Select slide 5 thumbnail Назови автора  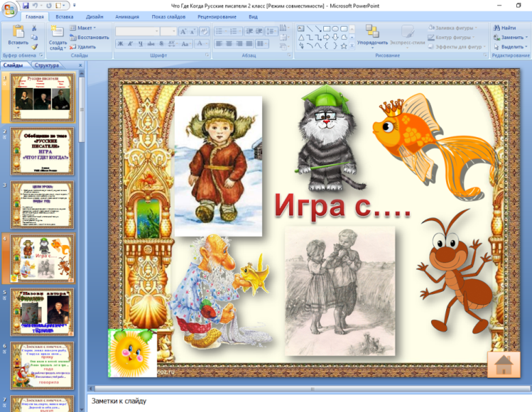42,312
